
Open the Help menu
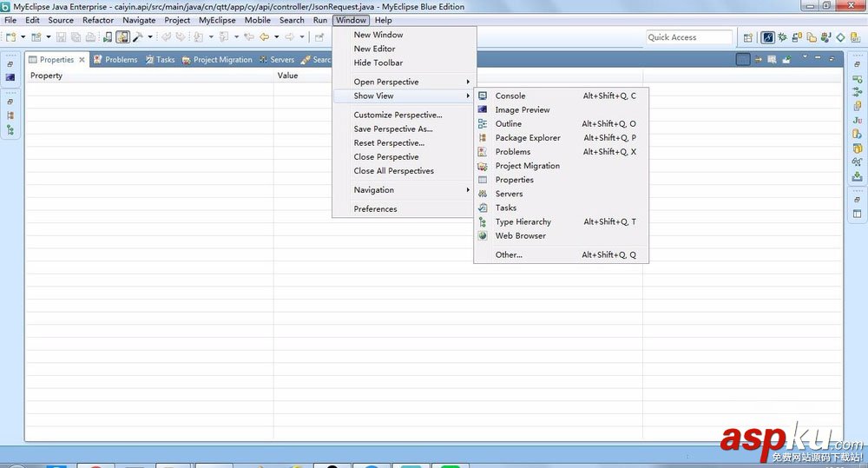[x=383, y=20]
